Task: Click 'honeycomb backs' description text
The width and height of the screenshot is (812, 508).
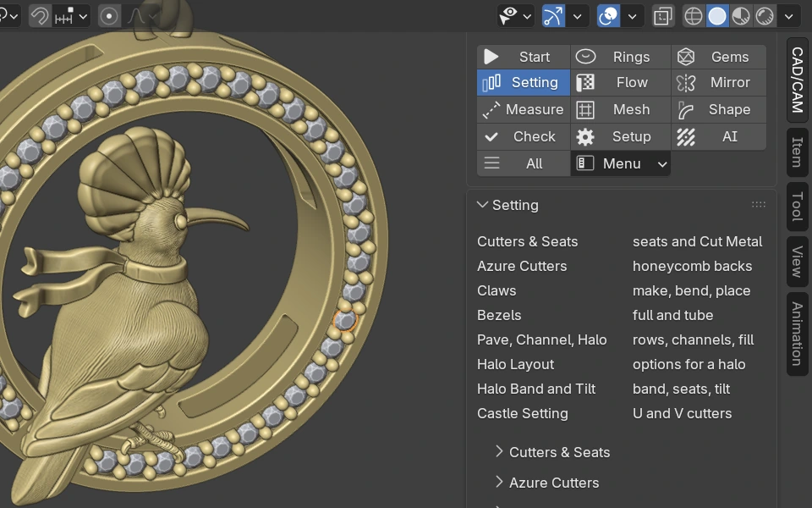Action: point(693,266)
